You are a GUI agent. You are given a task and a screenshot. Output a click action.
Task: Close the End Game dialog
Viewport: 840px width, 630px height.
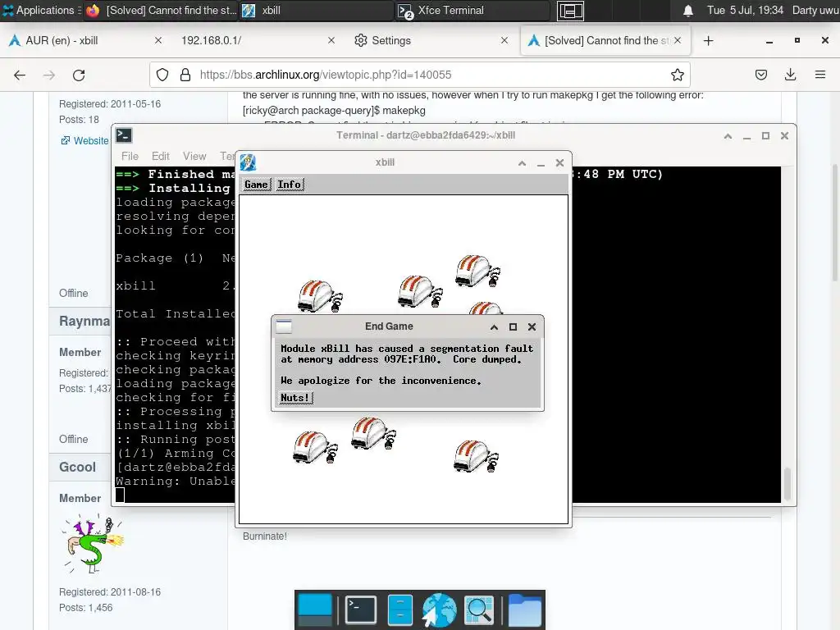coord(532,326)
